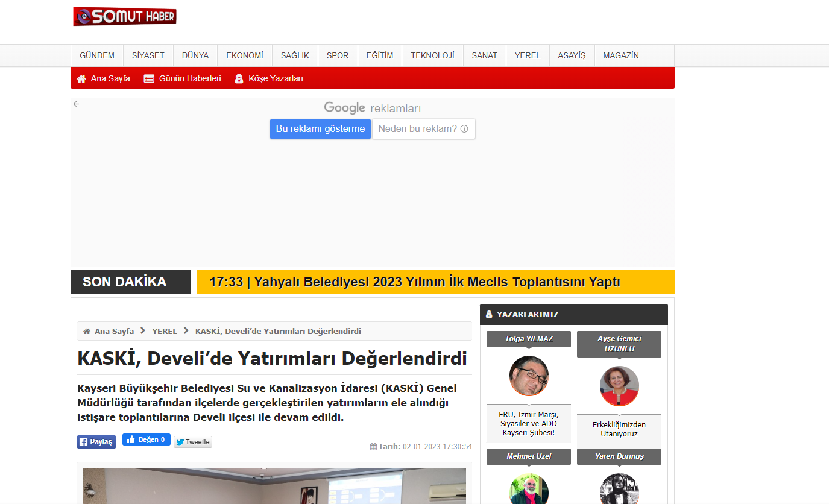Share article with Facebook Paylaş button
The image size is (829, 504).
(x=96, y=442)
